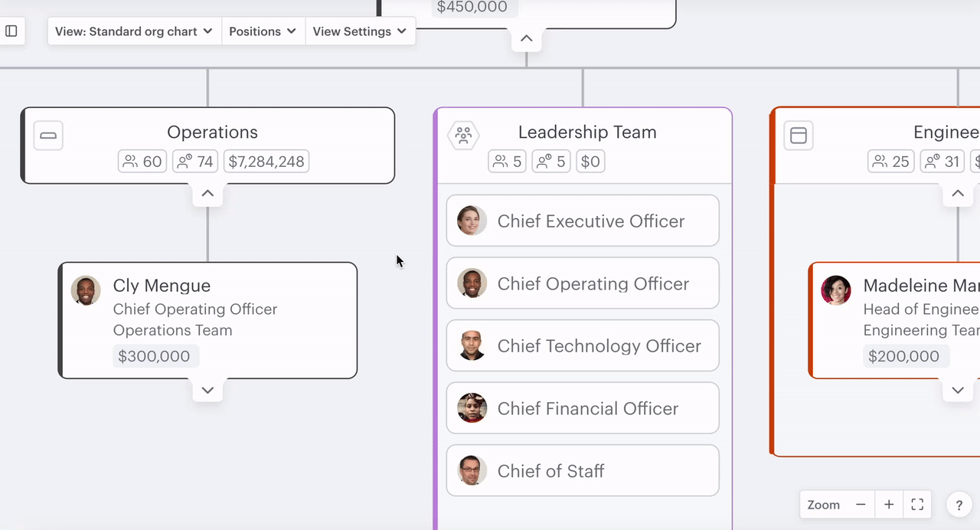
Task: Open the help question mark icon
Action: 959,504
